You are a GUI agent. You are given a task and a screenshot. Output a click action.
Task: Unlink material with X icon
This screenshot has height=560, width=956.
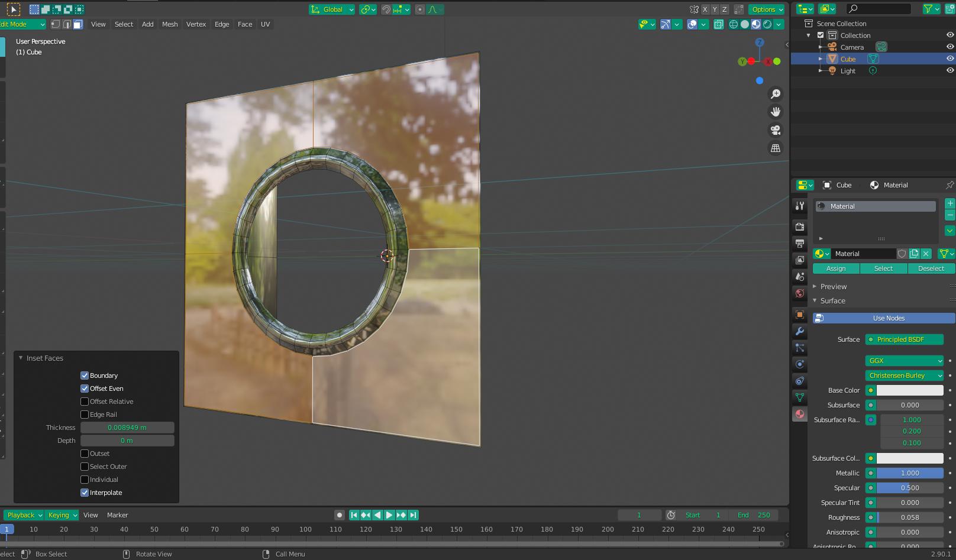[x=926, y=254]
